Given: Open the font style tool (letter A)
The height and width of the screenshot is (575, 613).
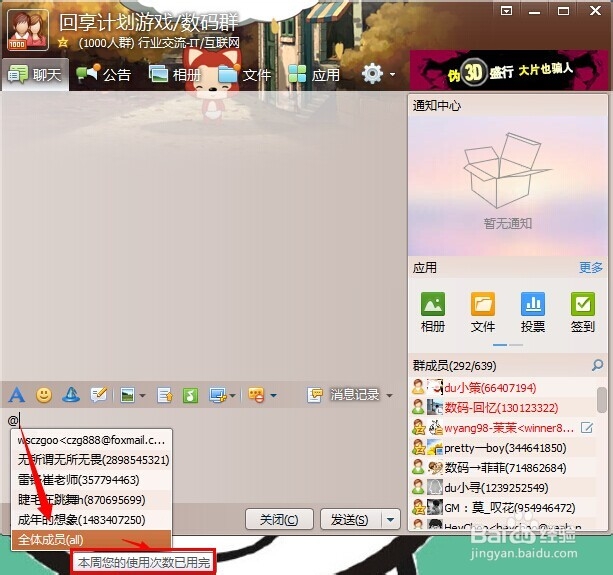Looking at the screenshot, I should pyautogui.click(x=16, y=395).
